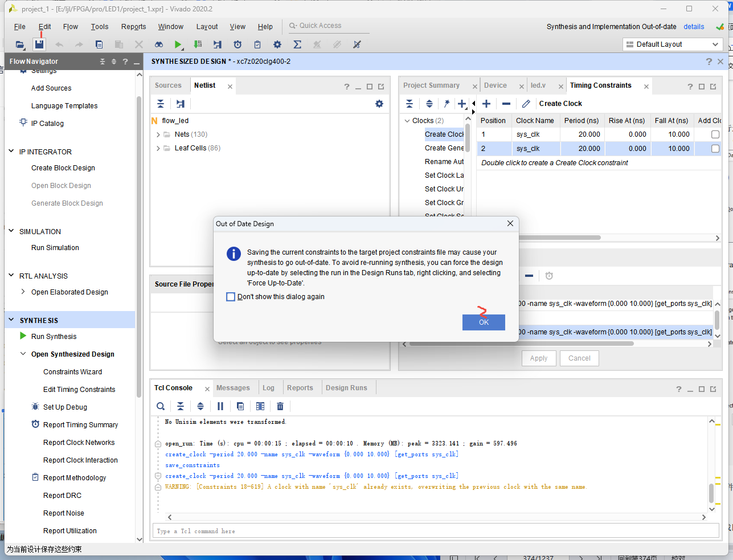Close the Out of Date Design dialog
This screenshot has height=560, width=733.
coord(510,224)
